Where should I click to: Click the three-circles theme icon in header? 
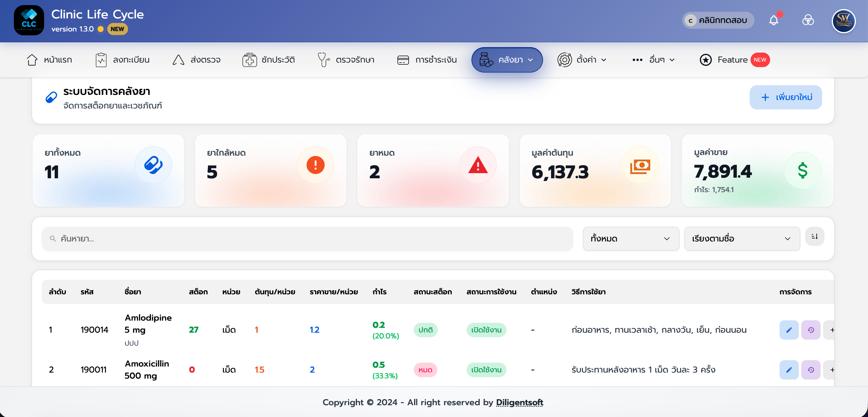point(808,21)
